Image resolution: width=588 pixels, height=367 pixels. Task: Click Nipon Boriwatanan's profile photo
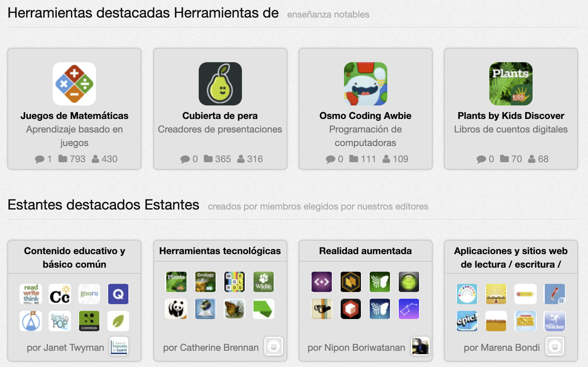tap(420, 346)
